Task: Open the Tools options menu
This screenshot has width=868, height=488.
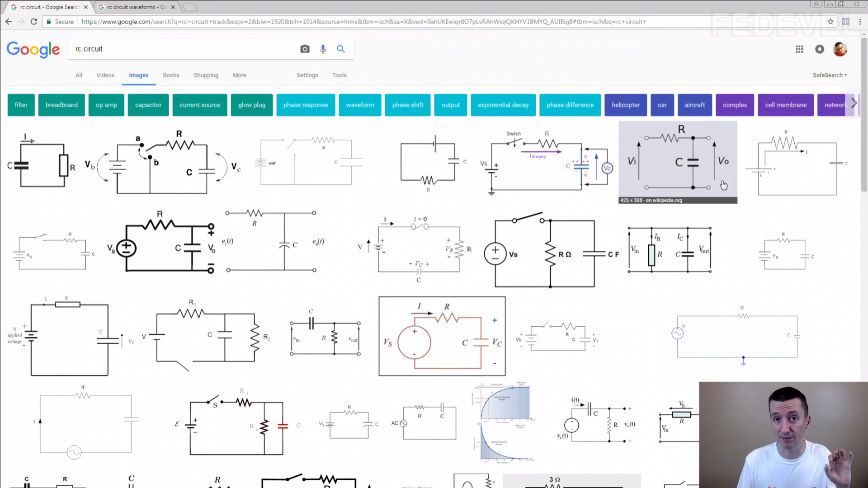Action: click(x=339, y=75)
